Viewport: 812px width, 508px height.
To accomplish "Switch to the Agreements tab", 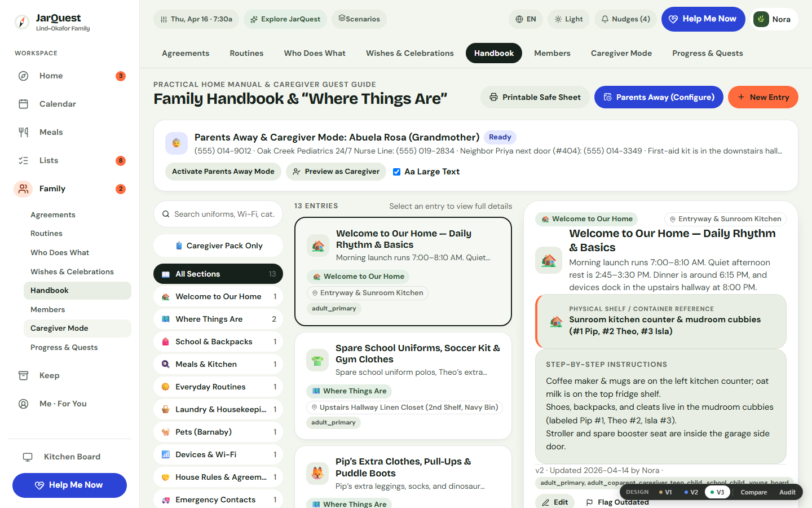I will point(186,53).
